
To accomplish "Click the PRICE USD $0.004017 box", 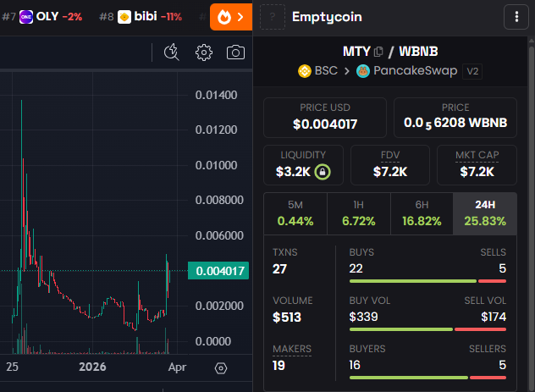I will 325,118.
